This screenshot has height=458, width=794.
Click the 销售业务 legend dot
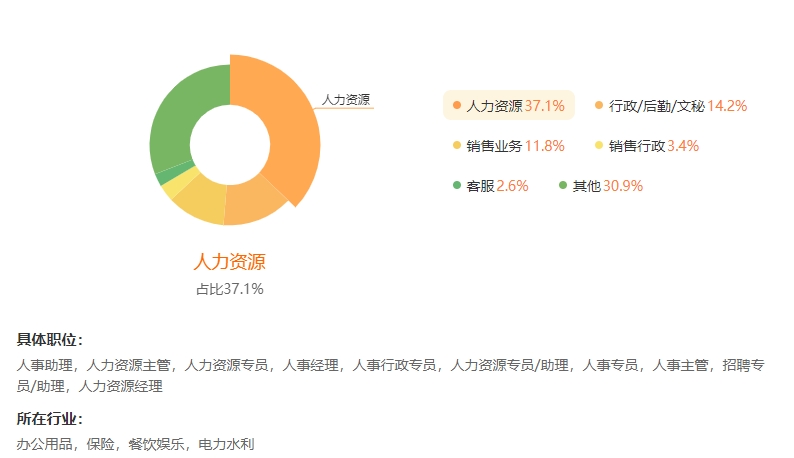click(x=457, y=145)
